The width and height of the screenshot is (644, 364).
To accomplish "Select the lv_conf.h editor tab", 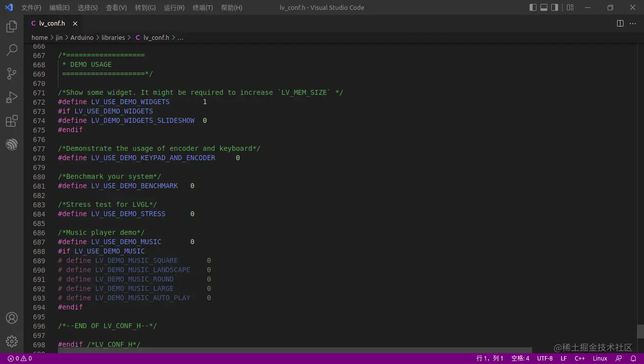I will coord(53,24).
